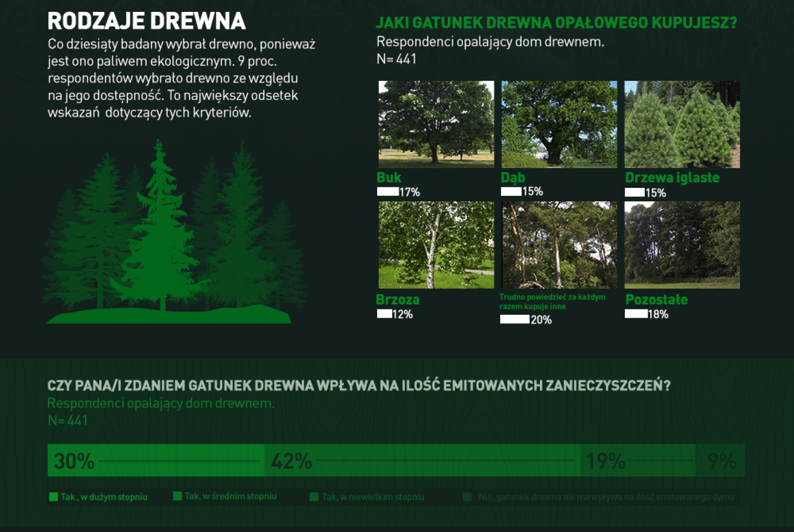This screenshot has height=532, width=794.
Task: Click the 'Nie, gatunek drewna nie ma wpływu' legend text
Action: coord(606,497)
